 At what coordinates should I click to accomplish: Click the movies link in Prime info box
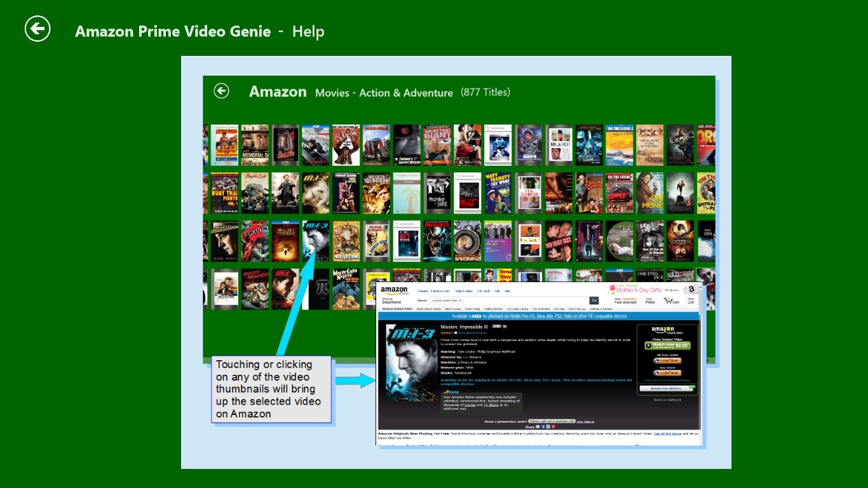coord(470,405)
